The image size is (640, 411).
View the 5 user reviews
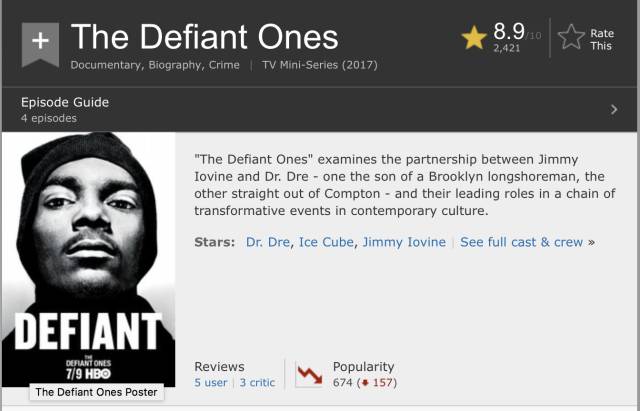tap(211, 383)
